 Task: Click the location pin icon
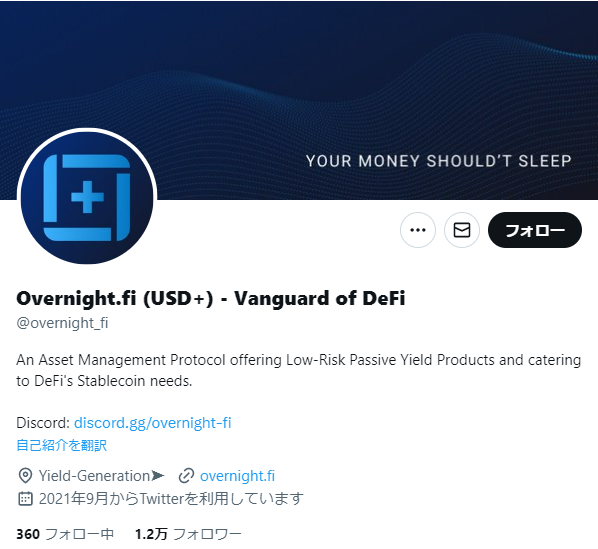click(x=25, y=476)
